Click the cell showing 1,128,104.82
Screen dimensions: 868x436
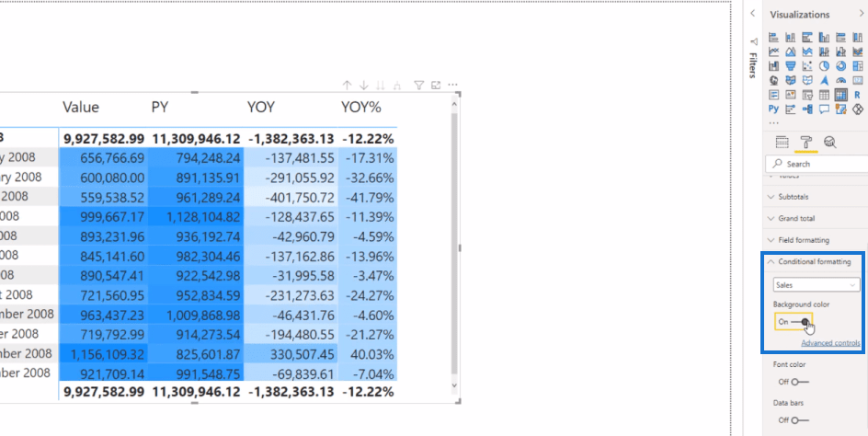point(196,216)
